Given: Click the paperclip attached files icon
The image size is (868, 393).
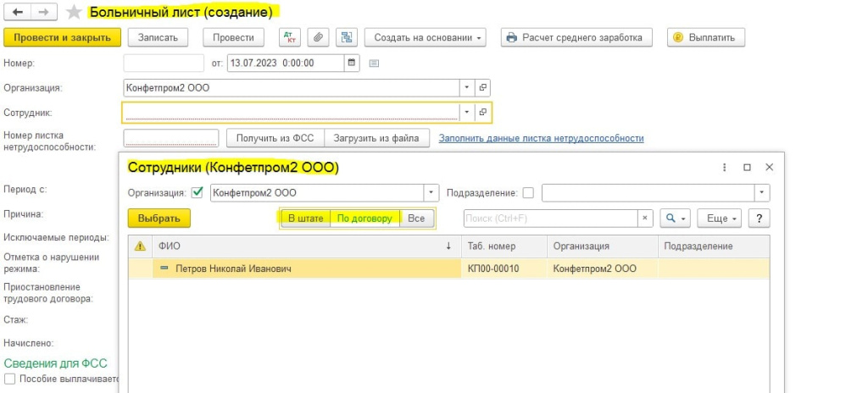Looking at the screenshot, I should coord(318,37).
